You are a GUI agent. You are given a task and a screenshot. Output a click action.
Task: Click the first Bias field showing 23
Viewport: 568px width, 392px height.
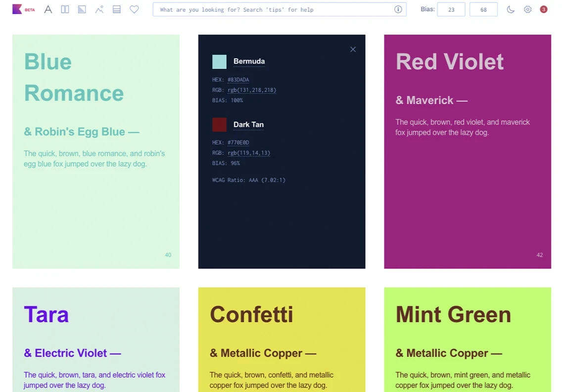click(451, 9)
